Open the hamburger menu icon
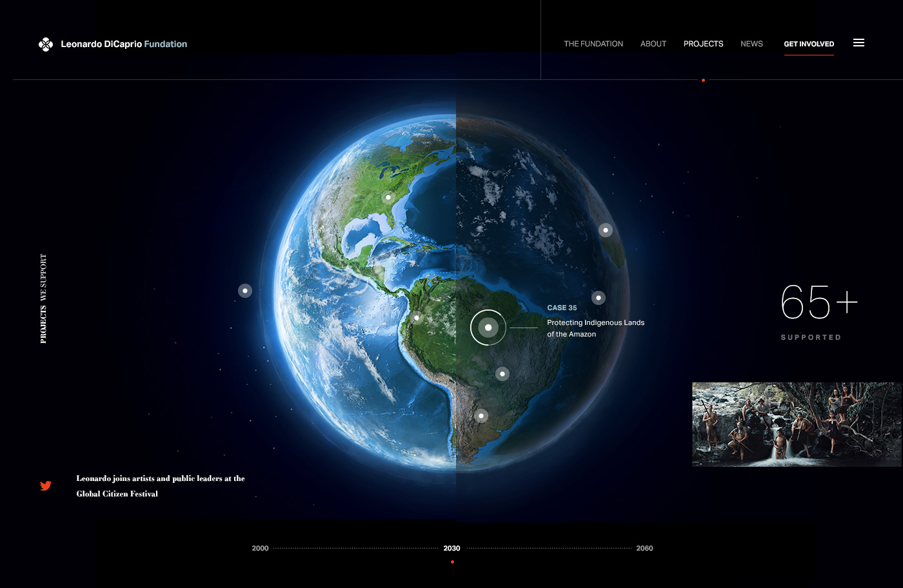The width and height of the screenshot is (903, 588). click(x=858, y=43)
